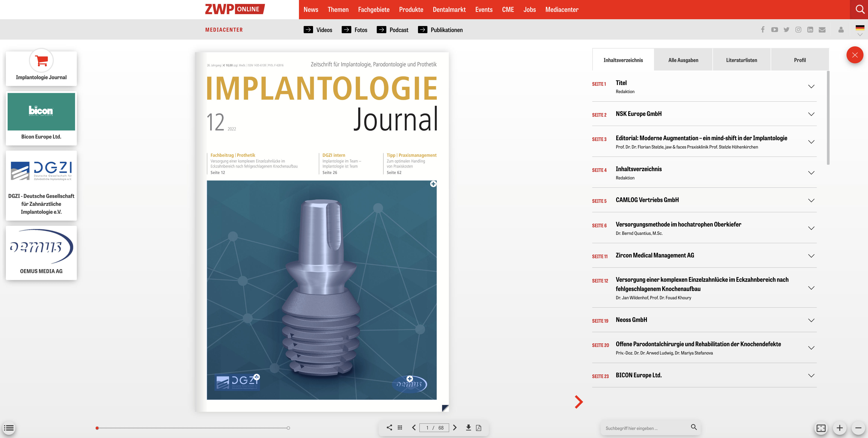The width and height of the screenshot is (868, 438).
Task: Open the Themen menu
Action: click(x=338, y=9)
